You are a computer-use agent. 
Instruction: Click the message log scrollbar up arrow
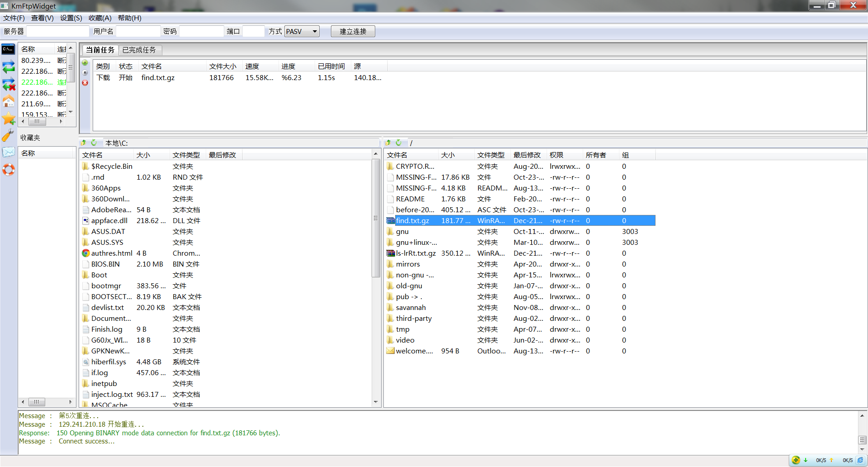coord(862,415)
